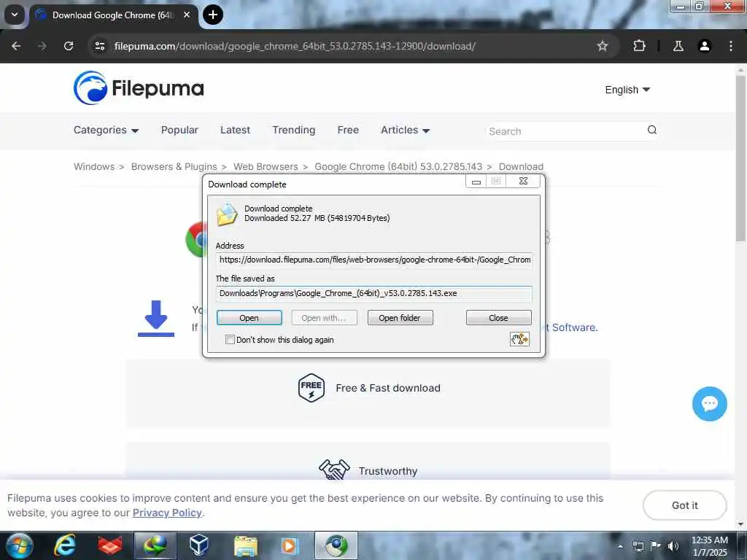Click the Got it cookie button

click(684, 505)
